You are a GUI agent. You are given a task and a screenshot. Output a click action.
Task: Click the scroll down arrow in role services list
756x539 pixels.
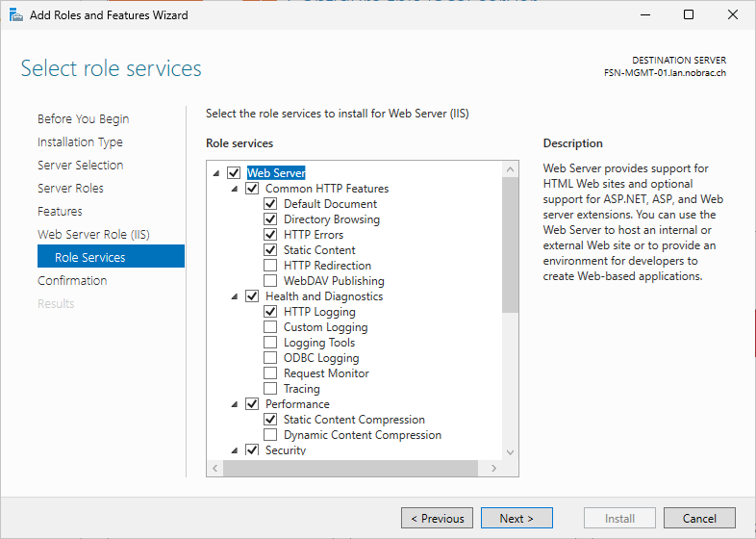click(510, 452)
